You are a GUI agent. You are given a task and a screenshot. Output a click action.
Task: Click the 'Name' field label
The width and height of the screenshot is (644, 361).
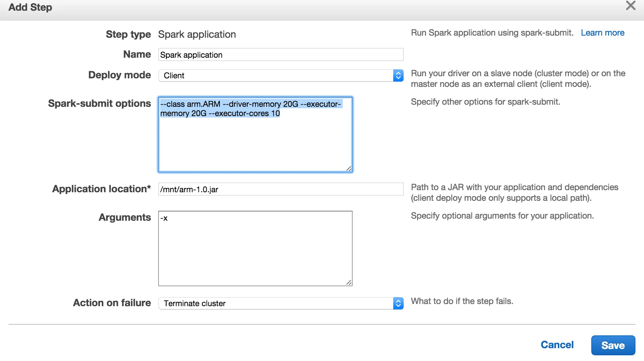point(137,54)
